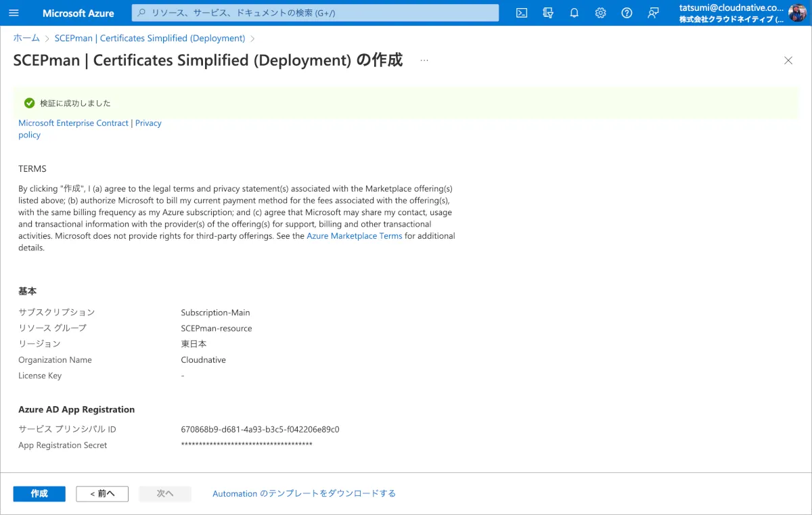Navigate to ホーム breadcrumb
Screen dimensions: 812x515
click(x=26, y=39)
